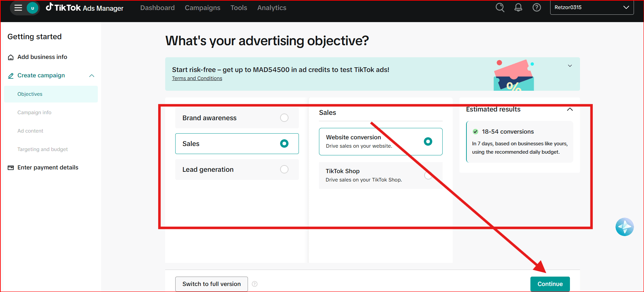Click the TikTok Ads Manager logo

coord(85,8)
